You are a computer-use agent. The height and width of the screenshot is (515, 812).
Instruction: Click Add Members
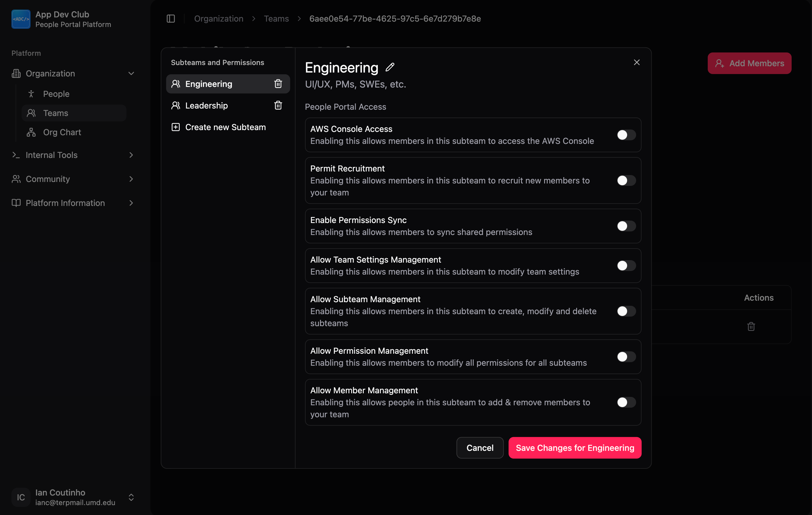point(749,63)
